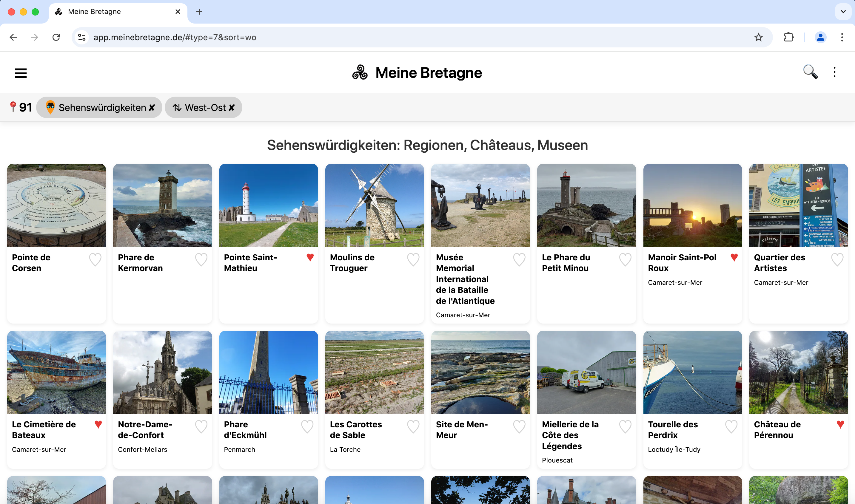Bookmark this page with star icon
The width and height of the screenshot is (855, 504).
pyautogui.click(x=759, y=37)
